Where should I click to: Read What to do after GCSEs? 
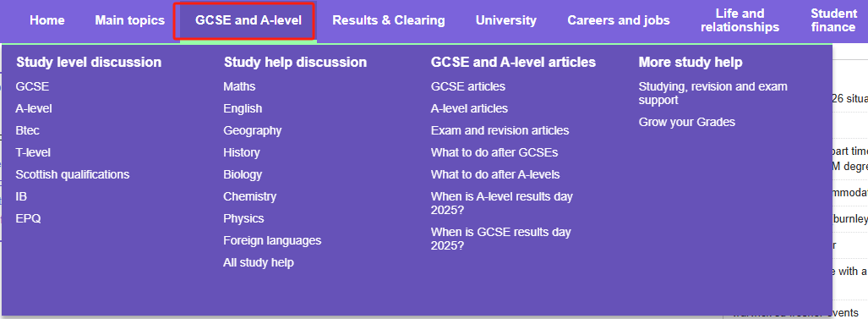click(494, 152)
